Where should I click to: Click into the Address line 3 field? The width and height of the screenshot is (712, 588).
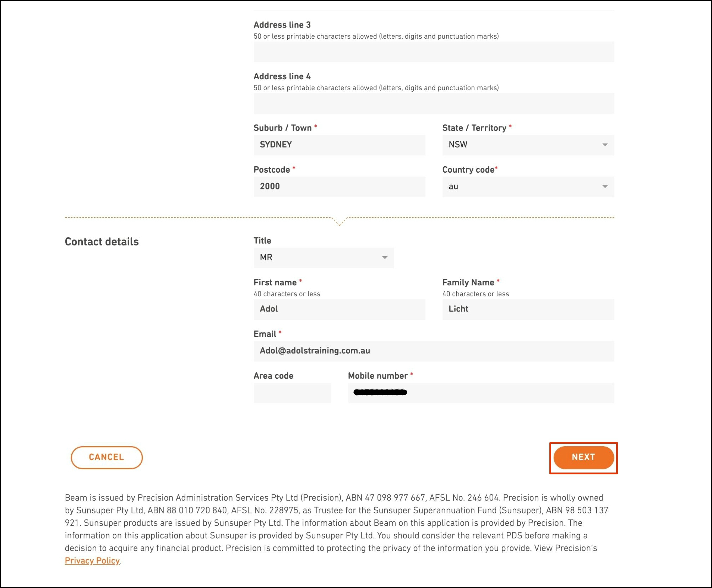coord(433,52)
